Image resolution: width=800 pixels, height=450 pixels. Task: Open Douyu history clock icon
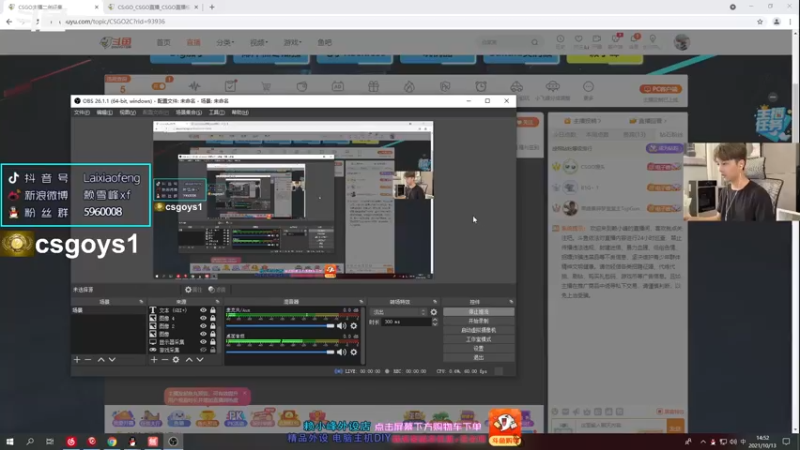click(560, 39)
